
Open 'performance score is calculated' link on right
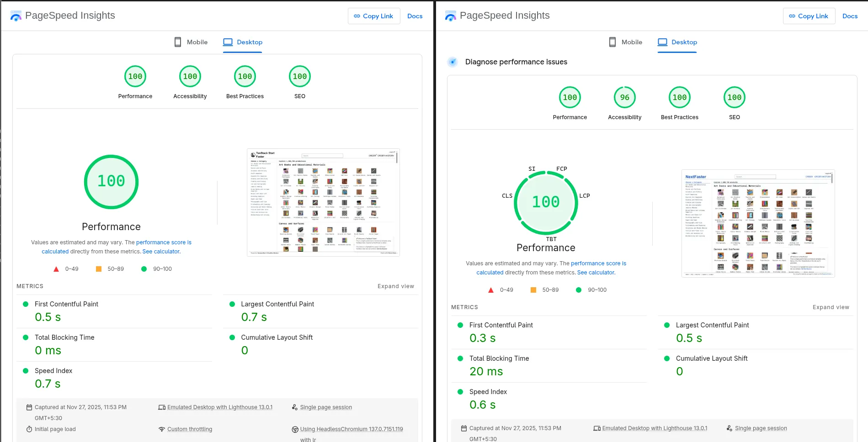(598, 263)
